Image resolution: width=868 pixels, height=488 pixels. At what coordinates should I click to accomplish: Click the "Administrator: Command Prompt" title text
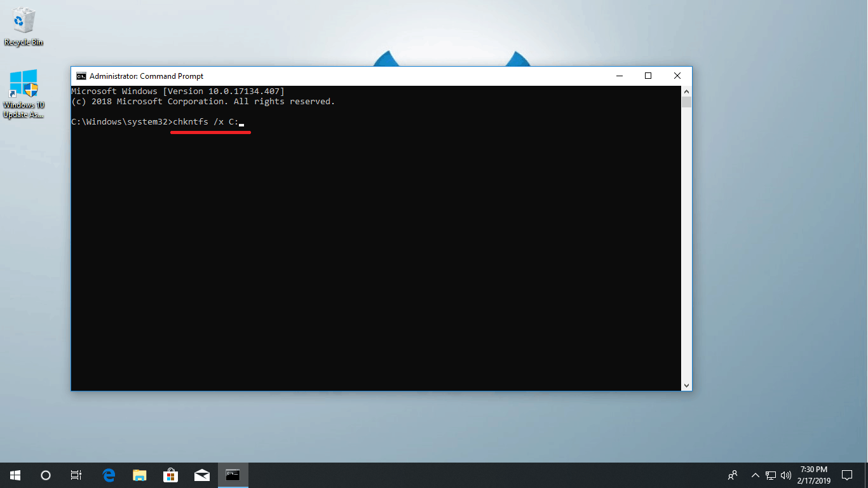point(146,76)
